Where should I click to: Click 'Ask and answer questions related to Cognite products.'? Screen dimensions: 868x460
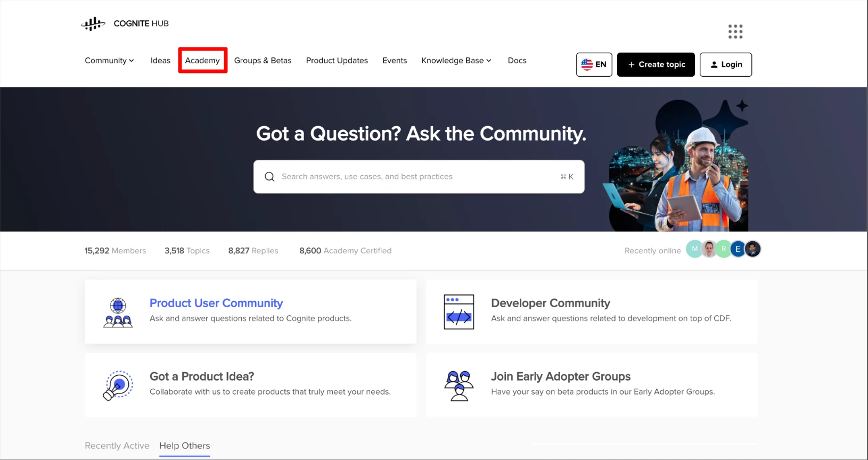click(x=251, y=318)
